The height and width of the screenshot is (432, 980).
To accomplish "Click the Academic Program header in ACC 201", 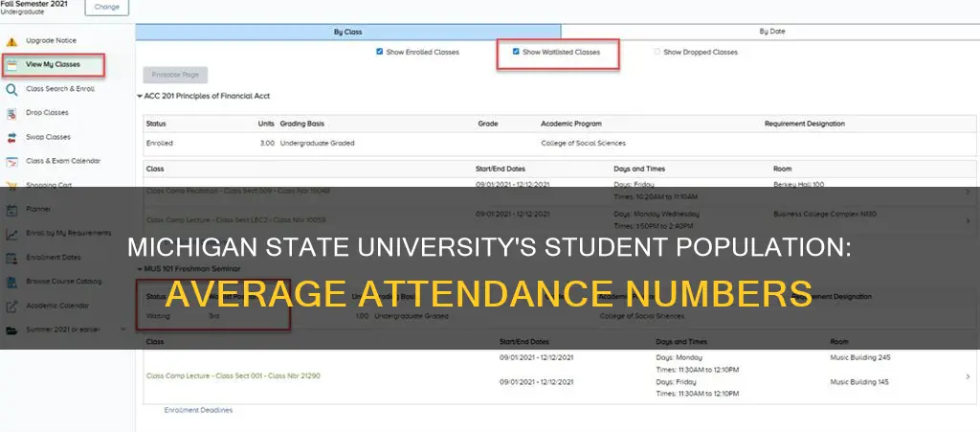I will coord(571,124).
